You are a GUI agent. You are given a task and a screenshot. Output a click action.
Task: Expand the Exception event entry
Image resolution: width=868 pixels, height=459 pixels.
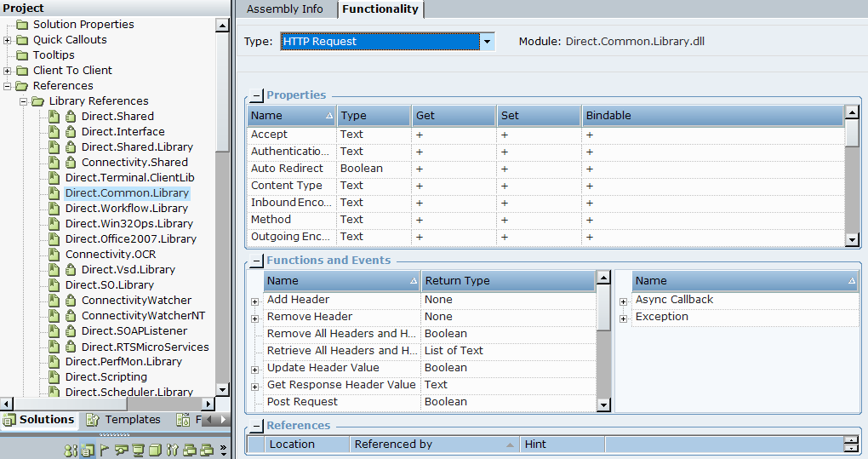[623, 318]
